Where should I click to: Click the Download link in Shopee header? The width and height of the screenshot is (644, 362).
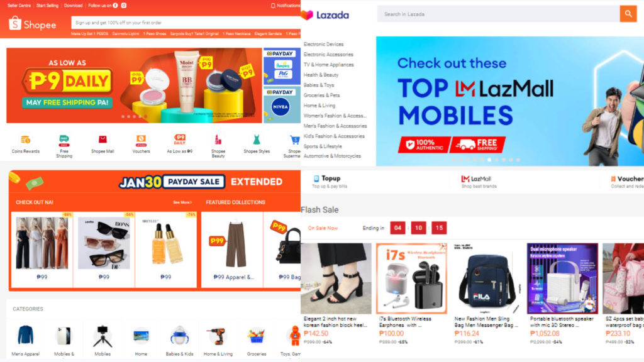point(73,5)
